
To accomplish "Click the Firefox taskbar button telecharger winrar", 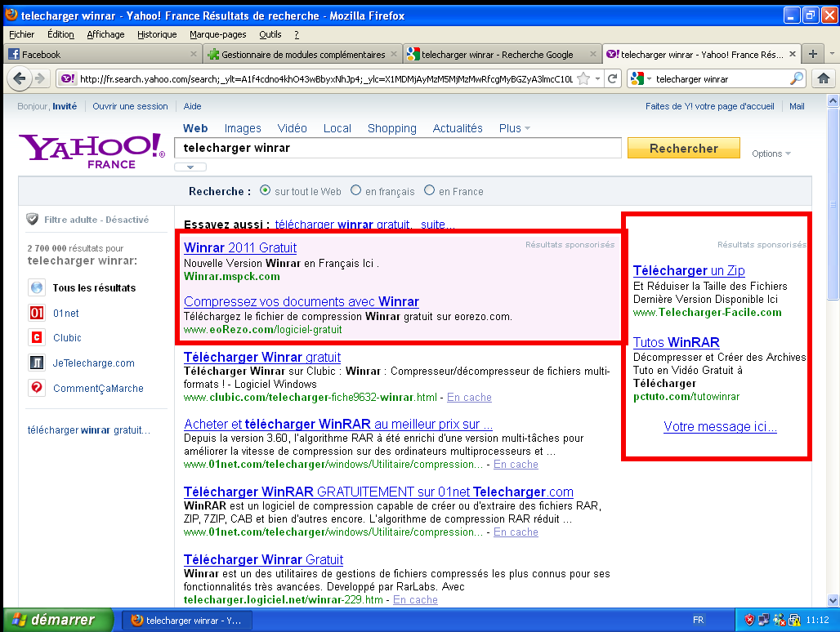I will 187,621.
